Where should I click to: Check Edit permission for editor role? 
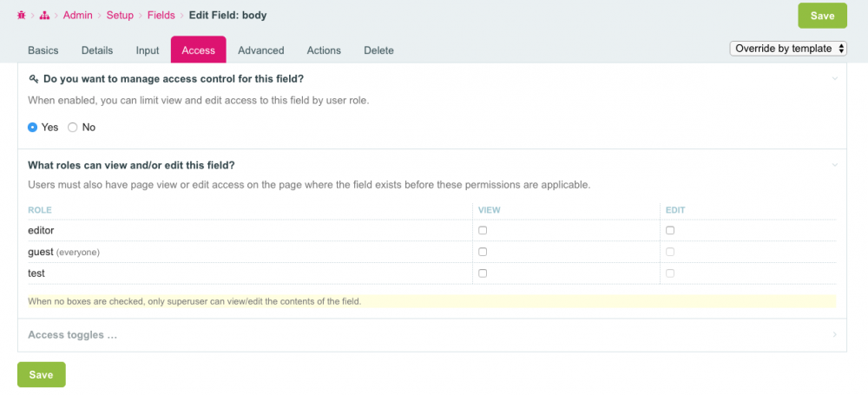[x=670, y=230]
